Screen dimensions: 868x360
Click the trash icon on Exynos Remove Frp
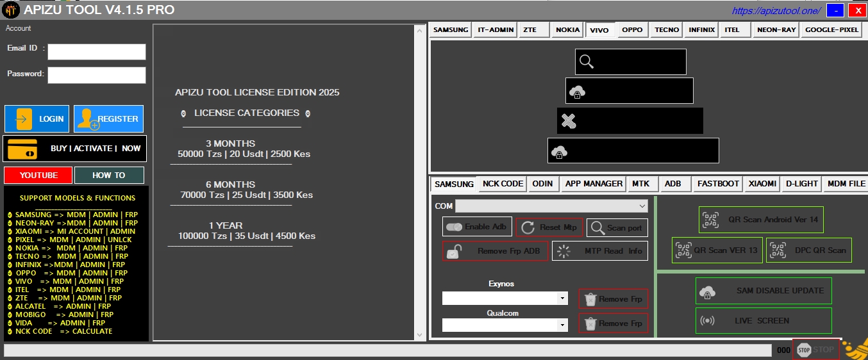[590, 299]
